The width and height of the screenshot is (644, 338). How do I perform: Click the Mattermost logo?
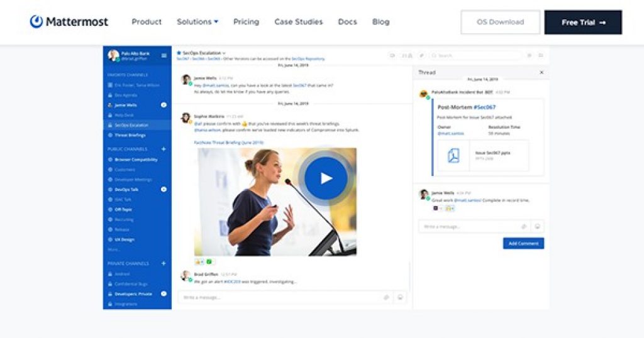pos(69,22)
